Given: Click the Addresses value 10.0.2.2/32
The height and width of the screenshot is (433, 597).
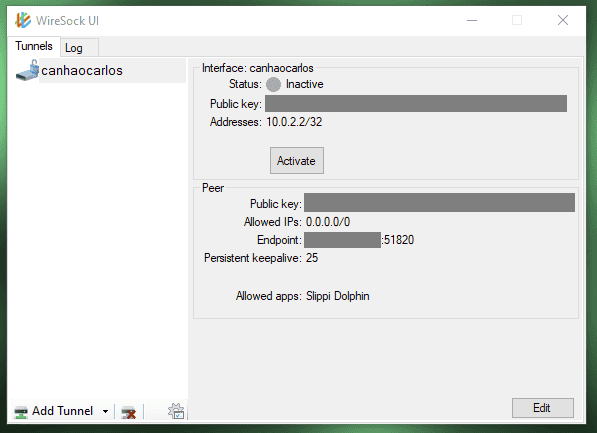Looking at the screenshot, I should click(294, 122).
